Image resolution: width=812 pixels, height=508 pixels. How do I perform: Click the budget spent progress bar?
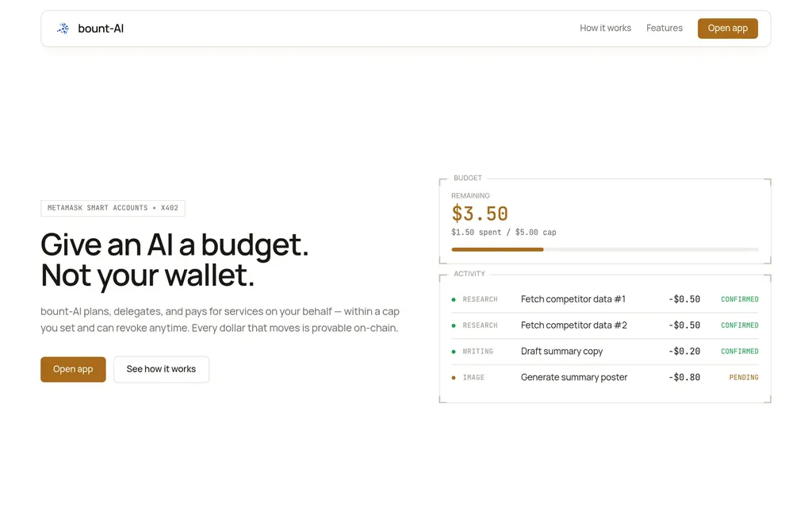click(605, 249)
